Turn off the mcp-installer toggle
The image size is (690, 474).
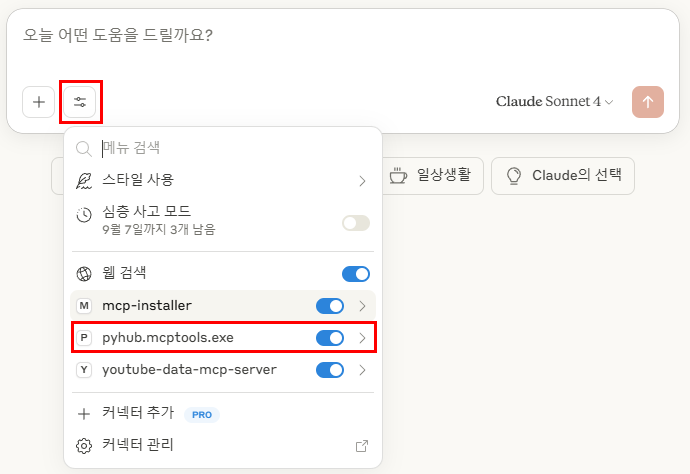click(330, 306)
